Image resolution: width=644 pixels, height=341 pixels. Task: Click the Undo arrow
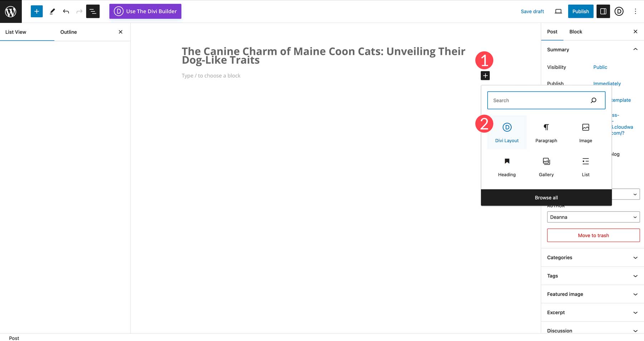pyautogui.click(x=66, y=11)
